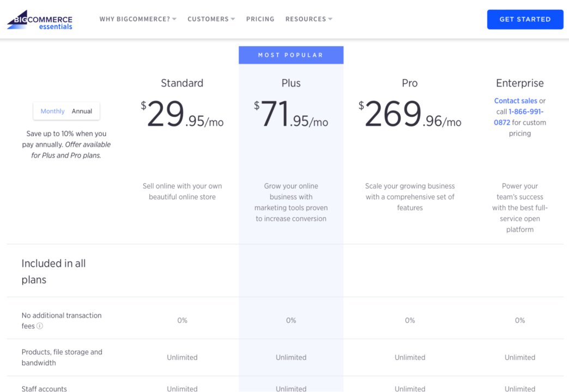The height and width of the screenshot is (392, 569).
Task: Click 0% in the Pro column
Action: point(410,321)
